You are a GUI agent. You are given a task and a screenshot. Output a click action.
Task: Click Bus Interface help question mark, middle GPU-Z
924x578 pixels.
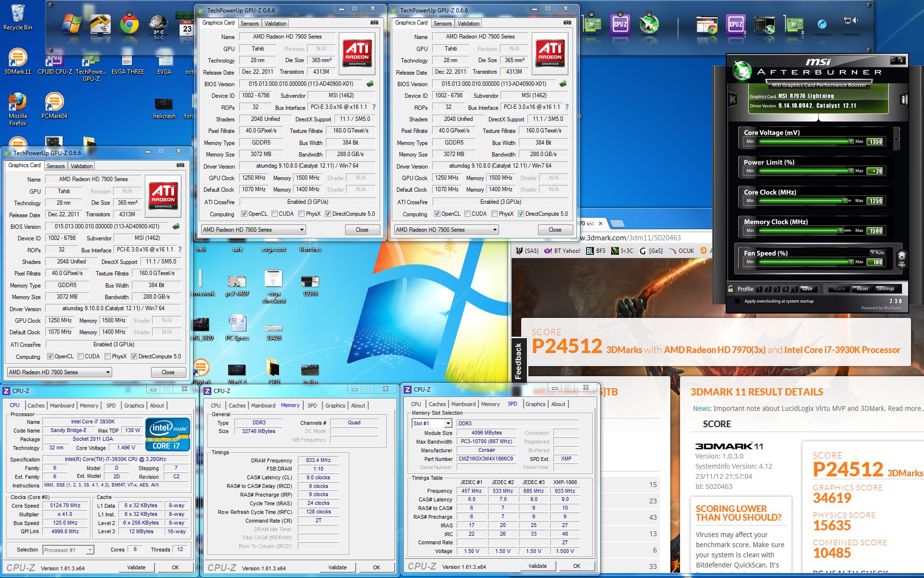point(373,107)
